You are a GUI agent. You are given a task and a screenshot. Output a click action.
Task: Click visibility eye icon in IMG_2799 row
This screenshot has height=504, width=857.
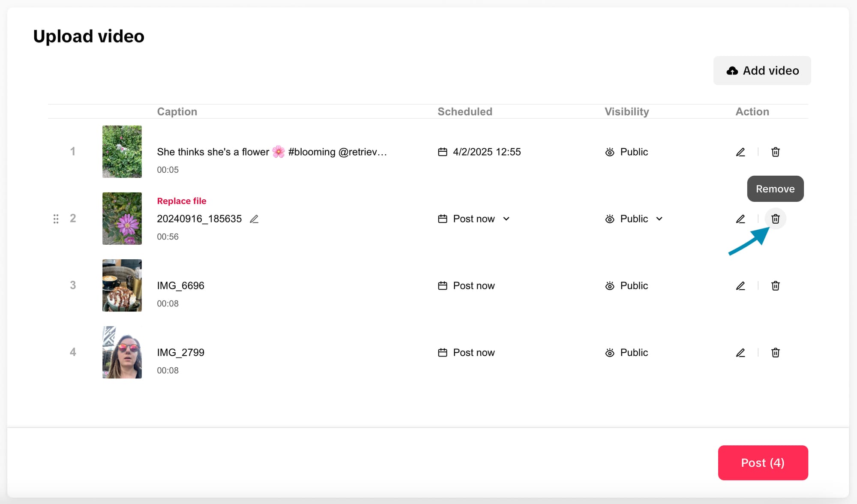[610, 353]
